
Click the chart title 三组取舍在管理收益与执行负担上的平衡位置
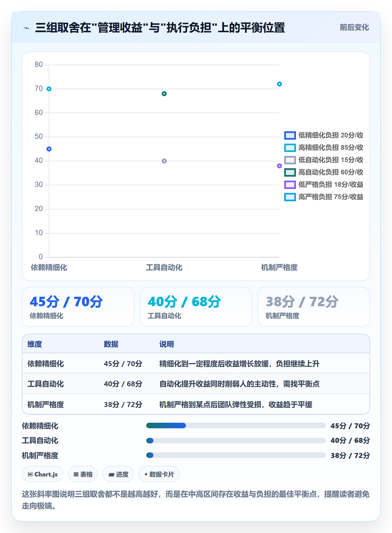160,28
